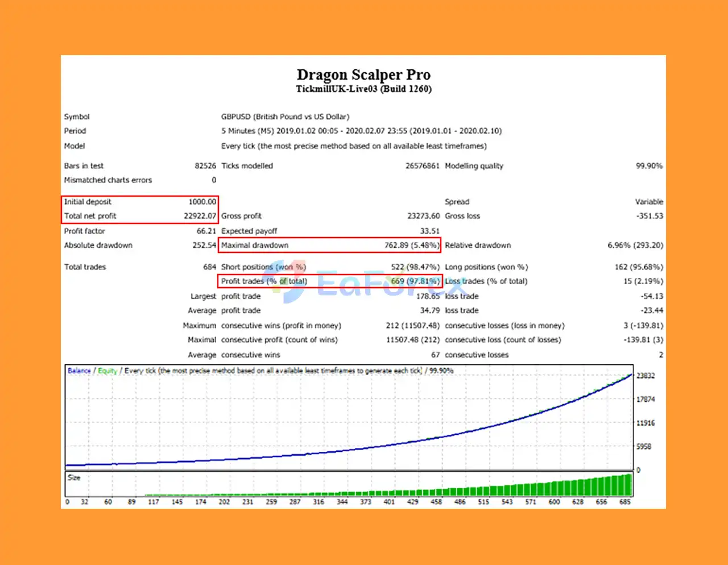The height and width of the screenshot is (565, 728).
Task: Select Modelling quality value 99.90%
Action: pyautogui.click(x=649, y=166)
